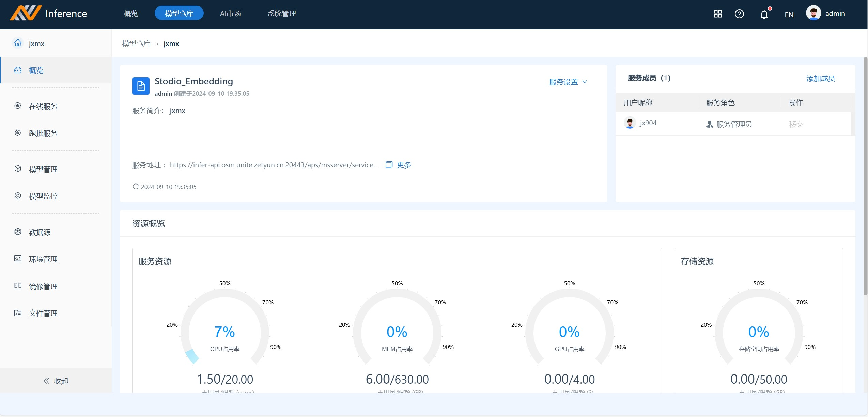Switch language using EN toggle
This screenshot has width=868, height=417.
[x=789, y=15]
